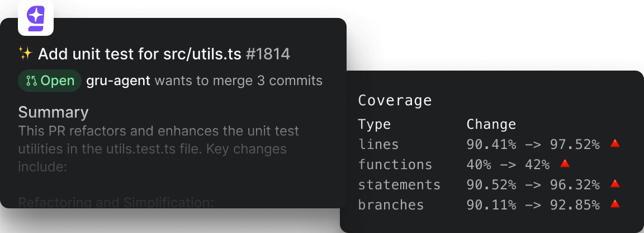644x233 pixels.
Task: Open the PR title "Add unit test for src/utils.ts"
Action: [139, 54]
